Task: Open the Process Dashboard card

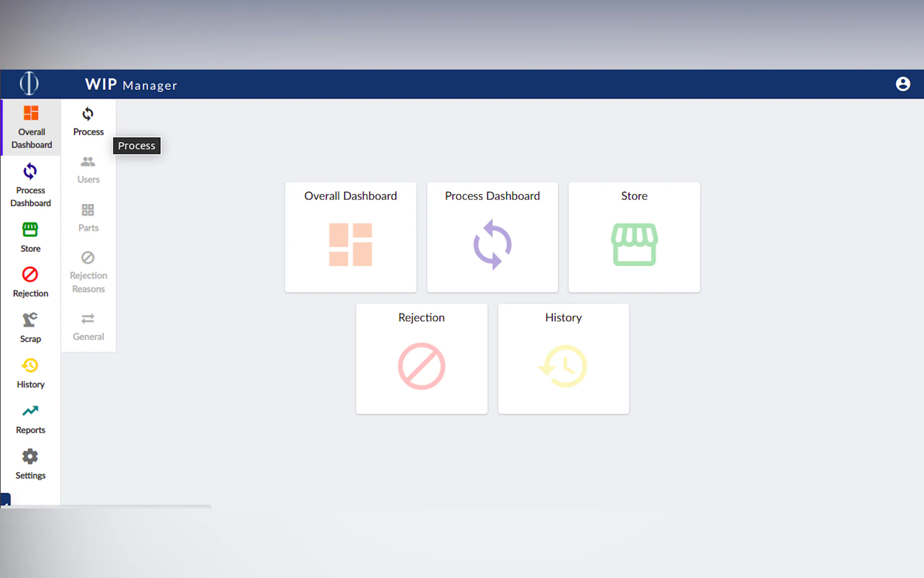Action: pos(492,237)
